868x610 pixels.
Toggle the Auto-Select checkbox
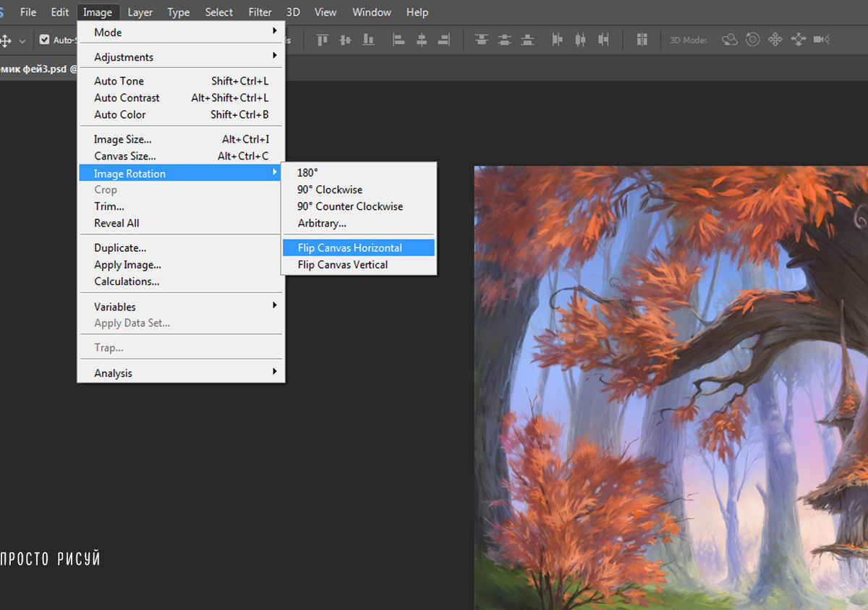click(x=45, y=40)
